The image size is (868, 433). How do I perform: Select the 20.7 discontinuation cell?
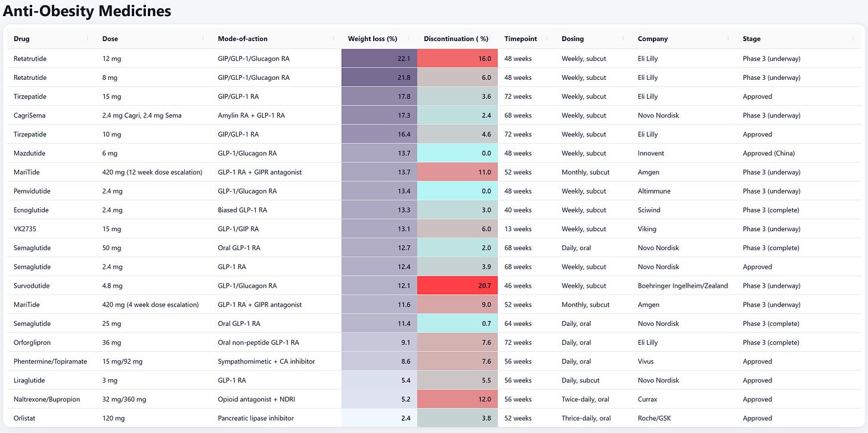(457, 286)
